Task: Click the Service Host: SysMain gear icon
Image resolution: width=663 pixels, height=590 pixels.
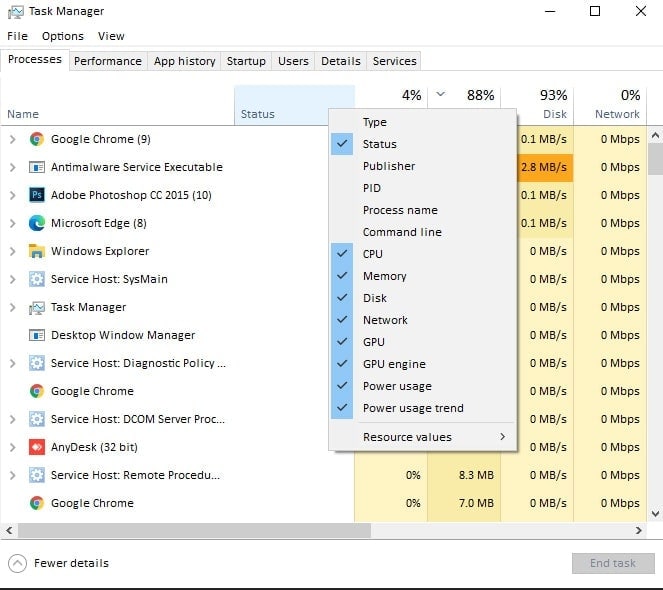Action: pos(37,279)
